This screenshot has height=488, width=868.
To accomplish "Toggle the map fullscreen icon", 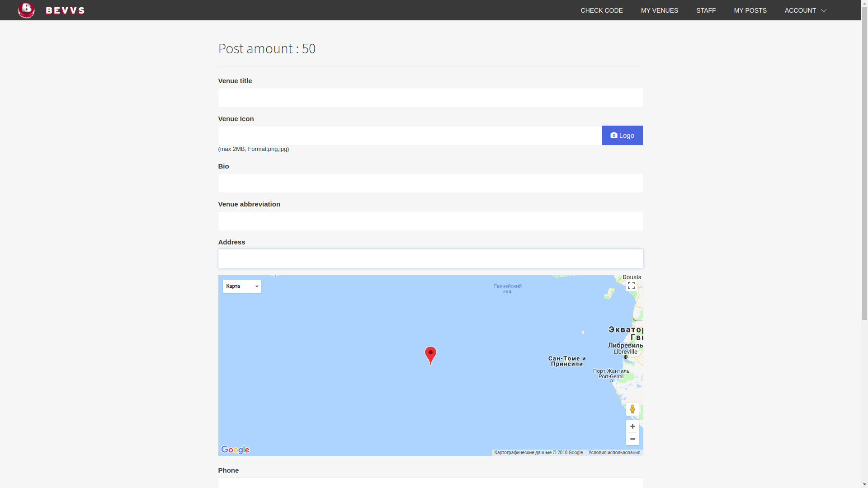I will 632,285.
